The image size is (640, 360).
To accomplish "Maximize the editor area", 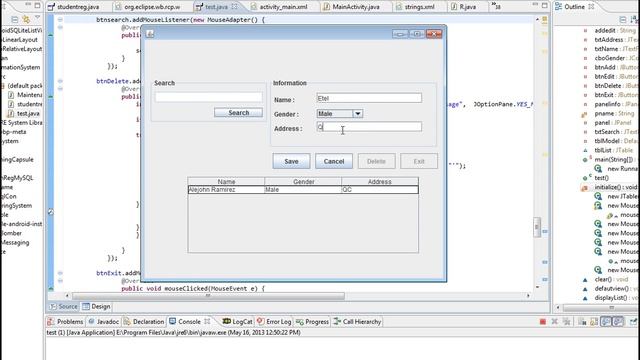I will point(544,5).
